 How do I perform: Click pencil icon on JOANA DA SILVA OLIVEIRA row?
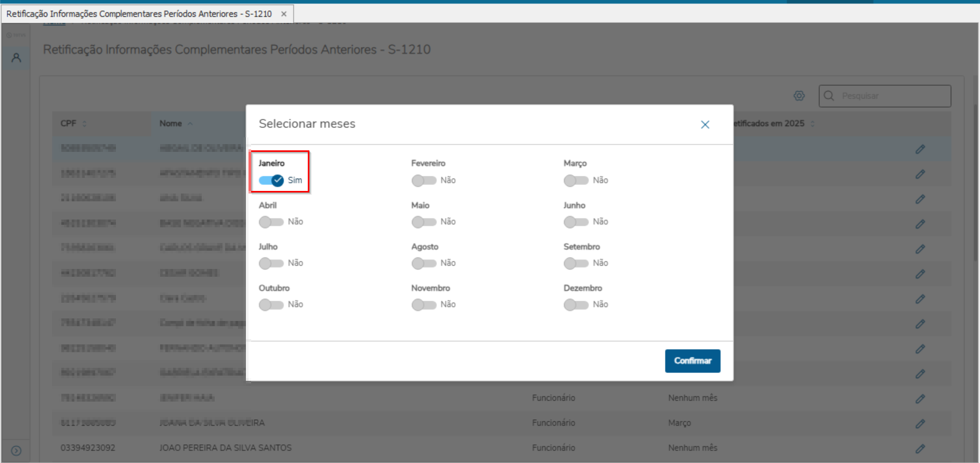point(920,423)
